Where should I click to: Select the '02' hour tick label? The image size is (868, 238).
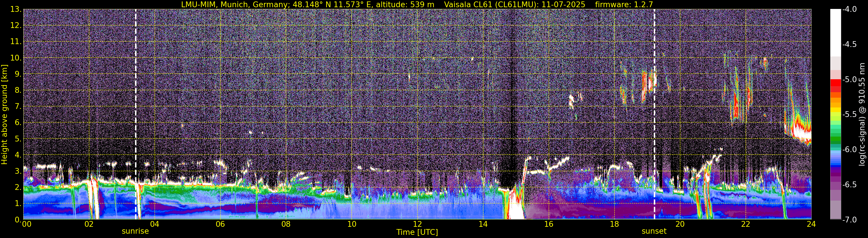(x=89, y=224)
